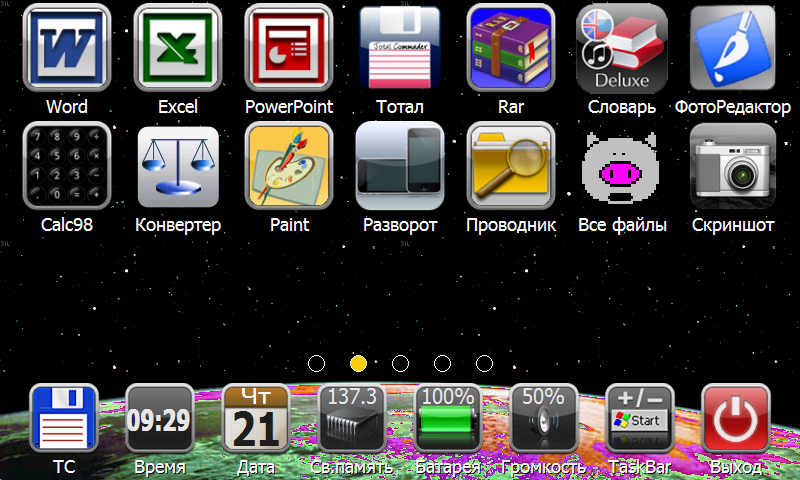The height and width of the screenshot is (480, 800).
Task: Click the 'Paint' label text
Action: (289, 225)
